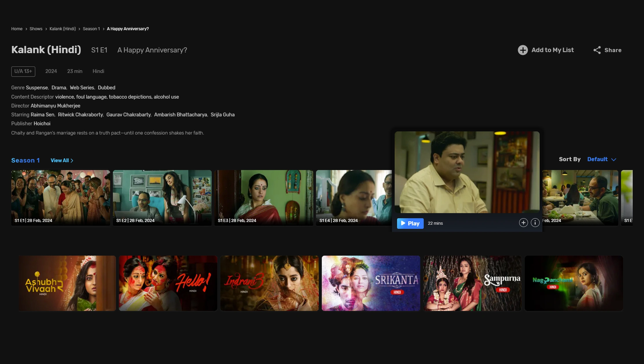Image resolution: width=644 pixels, height=364 pixels.
Task: Click the Hoichoi publisher link
Action: point(42,124)
